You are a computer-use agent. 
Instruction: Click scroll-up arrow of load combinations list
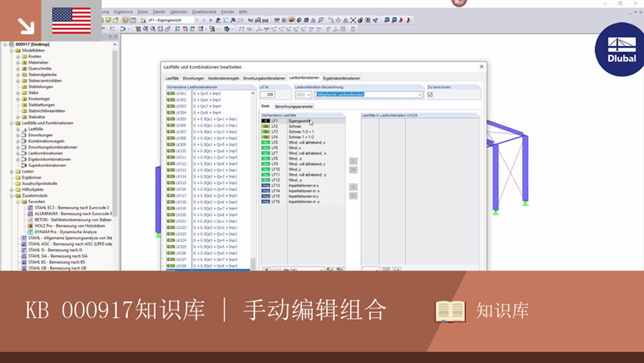[253, 94]
